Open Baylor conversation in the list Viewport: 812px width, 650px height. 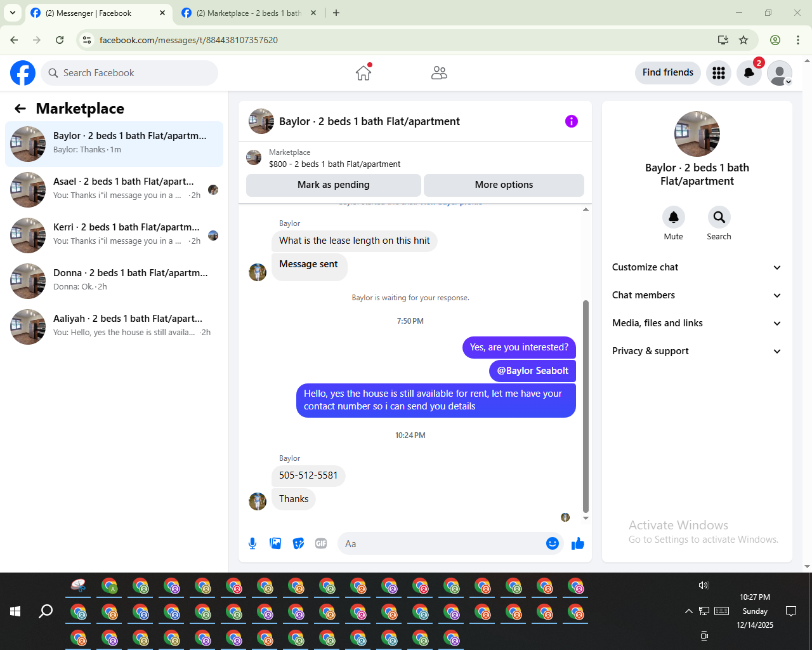[x=114, y=144]
